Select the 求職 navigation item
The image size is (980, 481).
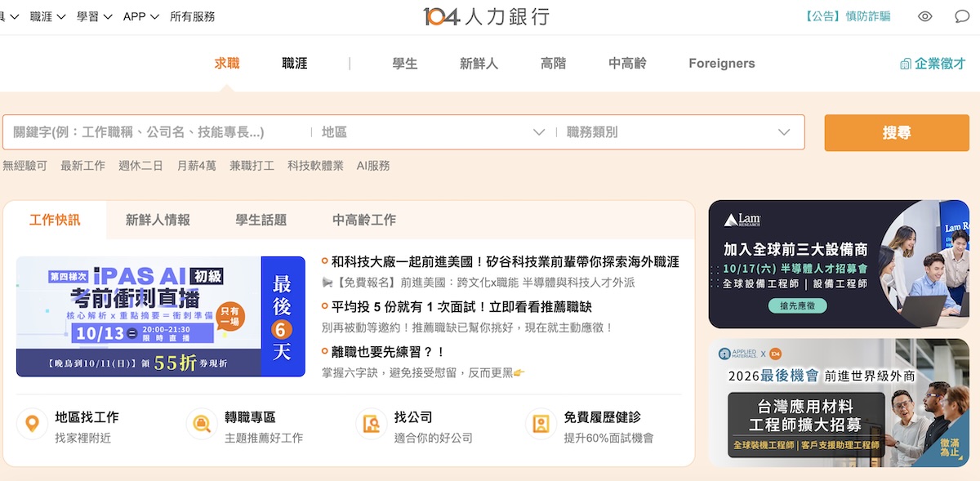coord(227,63)
